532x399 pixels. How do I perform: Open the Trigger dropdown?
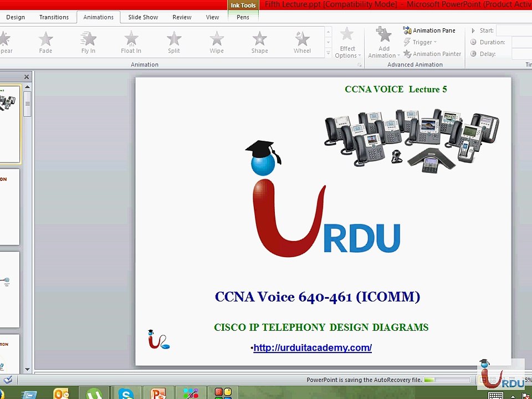[420, 43]
